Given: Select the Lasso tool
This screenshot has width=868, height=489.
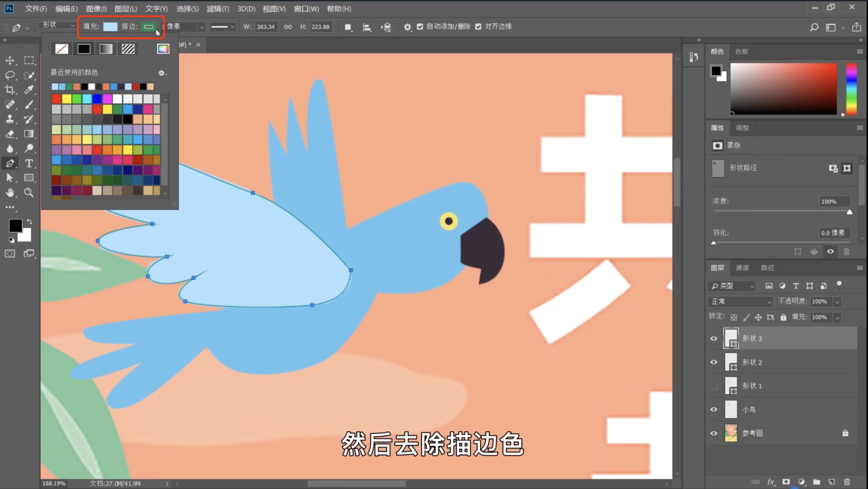Looking at the screenshot, I should 10,75.
